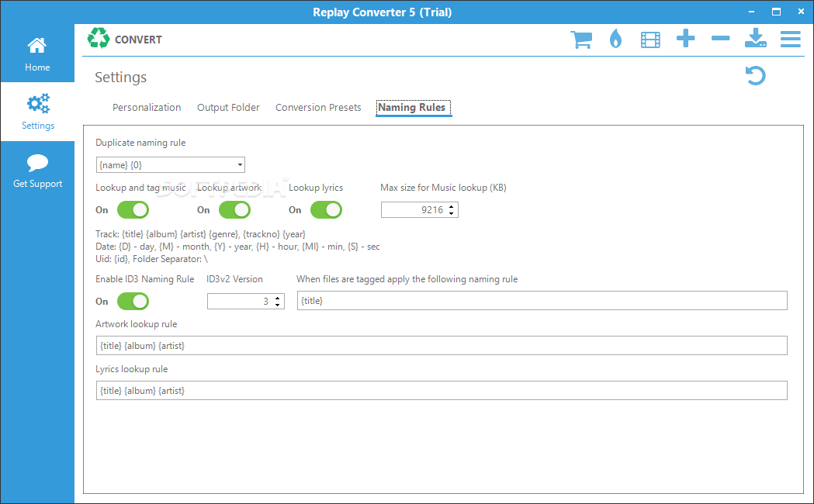The height and width of the screenshot is (504, 814).
Task: Click the minus remove files icon
Action: 721,38
